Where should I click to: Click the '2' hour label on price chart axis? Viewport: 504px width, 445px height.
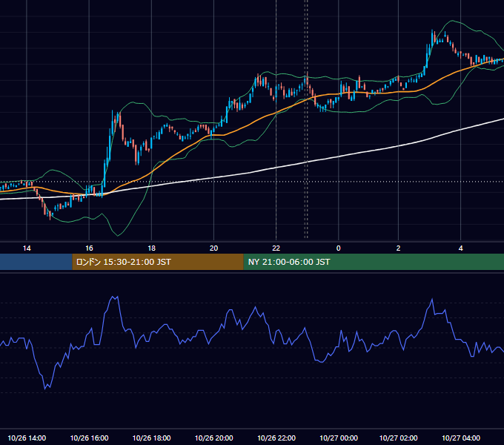pos(398,248)
